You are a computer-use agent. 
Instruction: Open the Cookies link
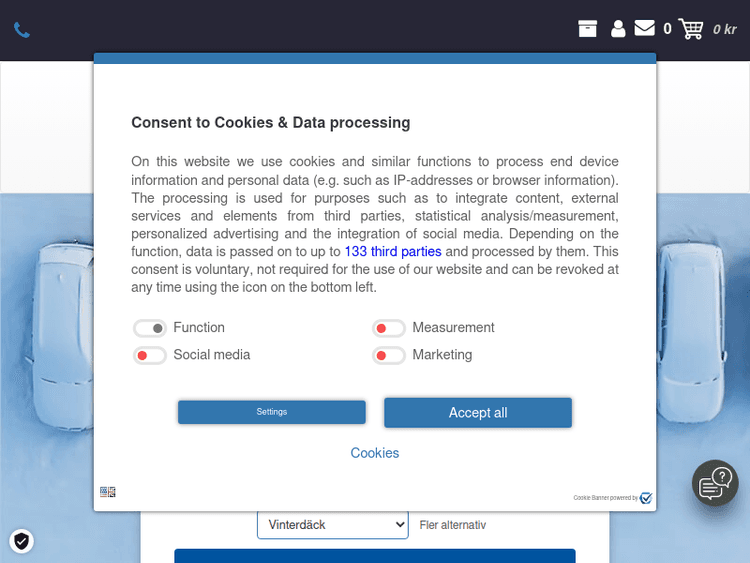pyautogui.click(x=375, y=453)
